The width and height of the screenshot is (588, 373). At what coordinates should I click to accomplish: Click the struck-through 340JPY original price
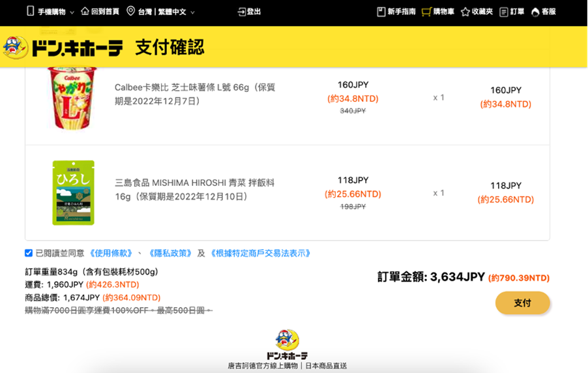pyautogui.click(x=353, y=111)
